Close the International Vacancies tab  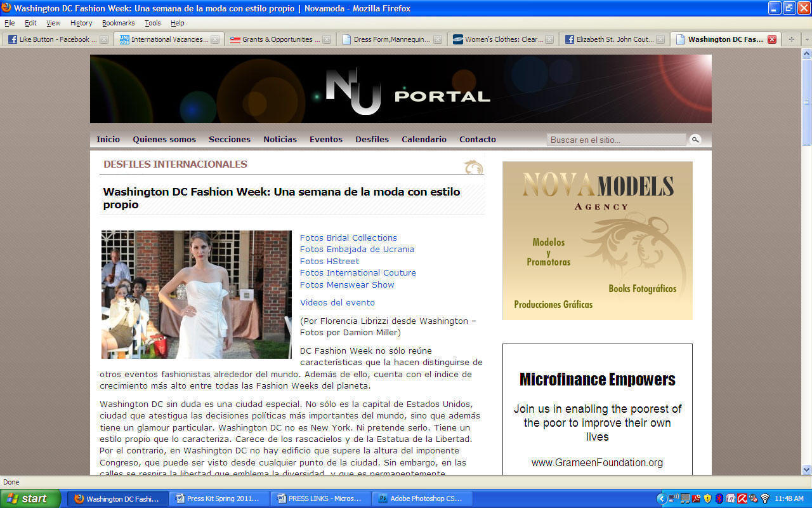(215, 39)
